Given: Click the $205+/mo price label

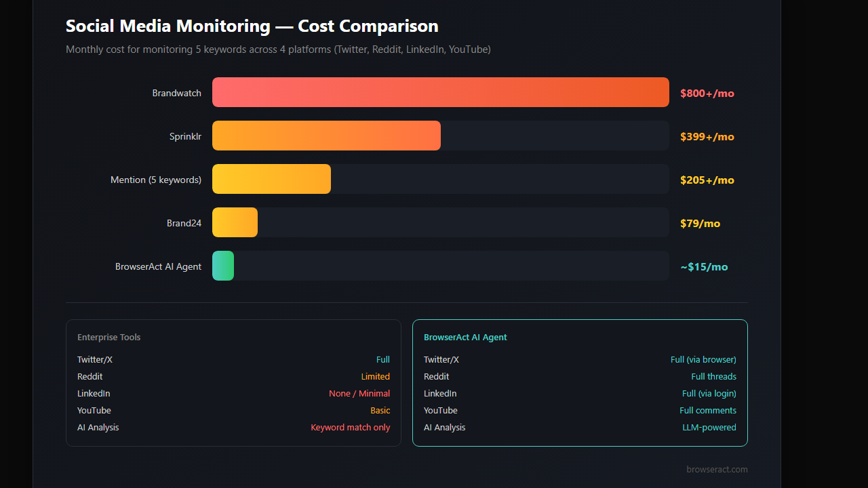Looking at the screenshot, I should coord(707,180).
